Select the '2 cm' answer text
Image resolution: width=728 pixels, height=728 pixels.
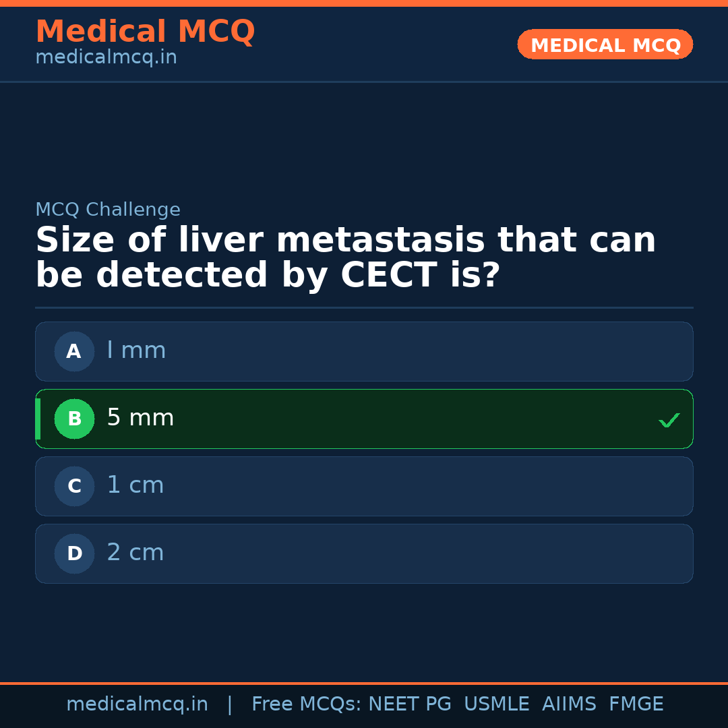coord(135,553)
